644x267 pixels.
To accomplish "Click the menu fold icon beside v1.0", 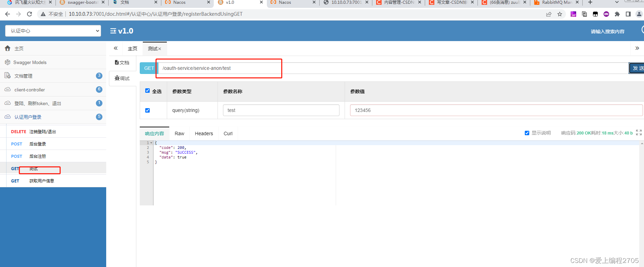I will (113, 31).
